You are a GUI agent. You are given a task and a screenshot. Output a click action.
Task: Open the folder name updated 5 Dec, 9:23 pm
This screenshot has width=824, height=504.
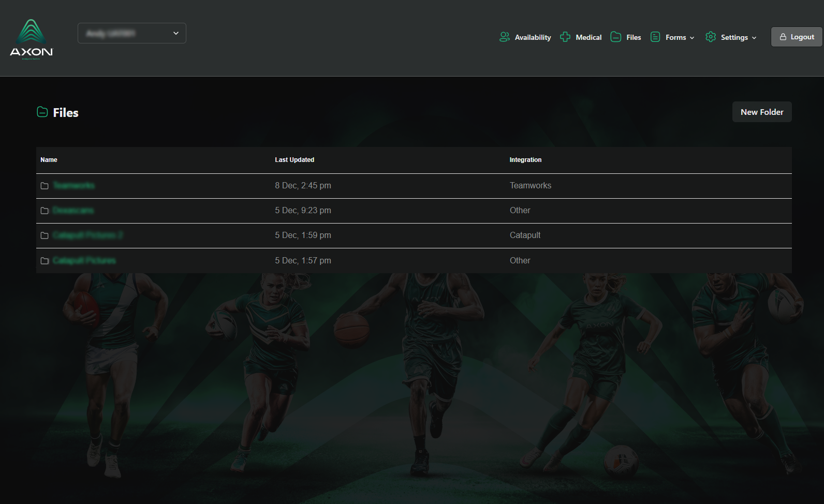pos(73,210)
